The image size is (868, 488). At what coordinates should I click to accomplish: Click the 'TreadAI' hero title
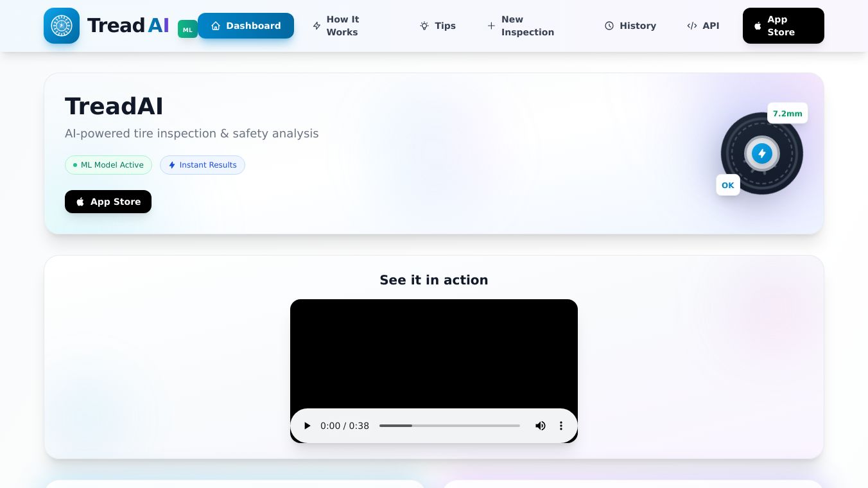(114, 107)
